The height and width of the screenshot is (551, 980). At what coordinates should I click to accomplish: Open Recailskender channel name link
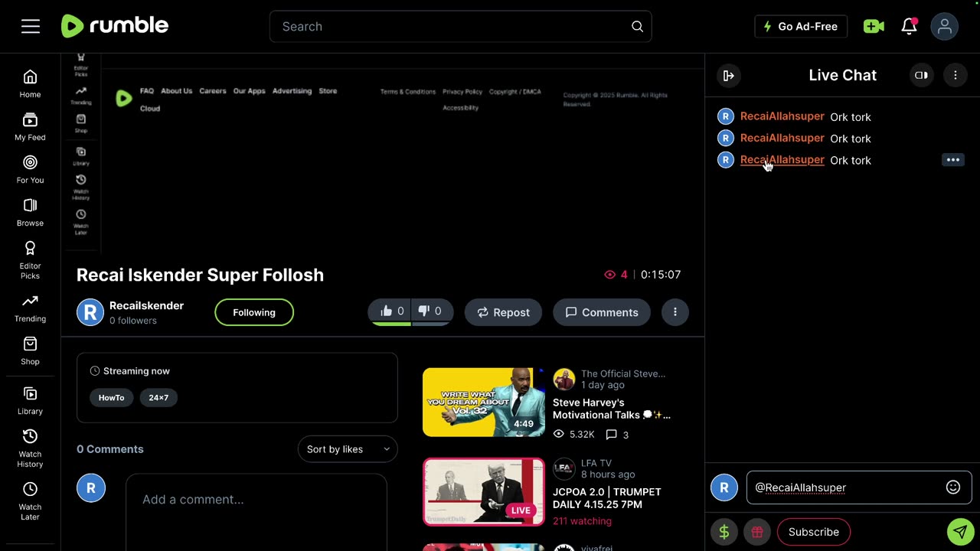tap(146, 305)
